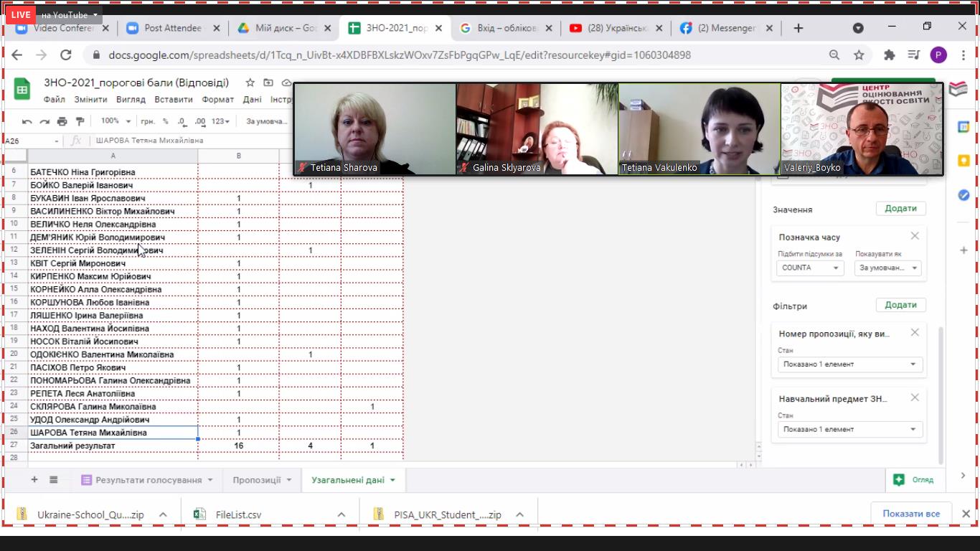The height and width of the screenshot is (551, 980).
Task: Open status dropdown under Номер пропозиції filter
Action: 850,364
